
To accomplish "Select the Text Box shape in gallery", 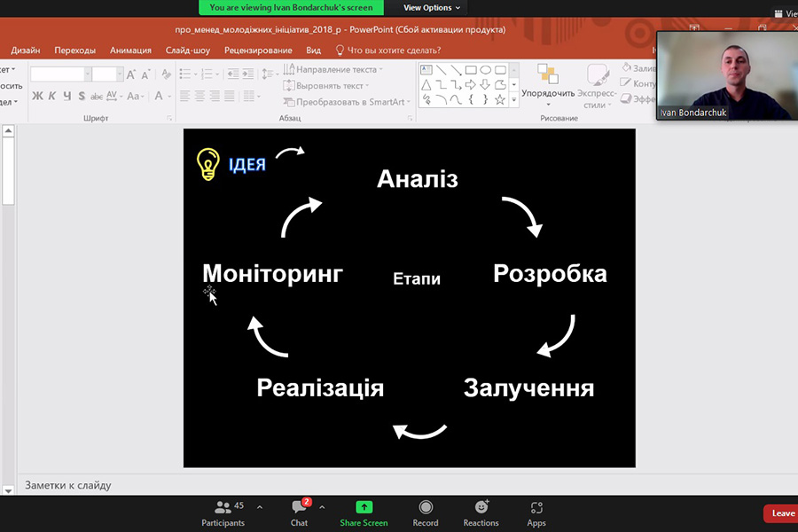I will [x=426, y=70].
